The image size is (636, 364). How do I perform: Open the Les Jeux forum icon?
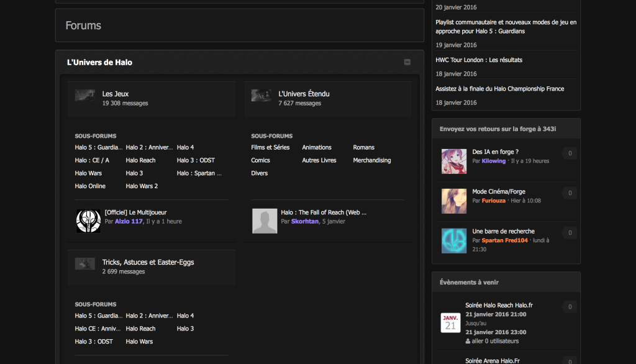[85, 96]
